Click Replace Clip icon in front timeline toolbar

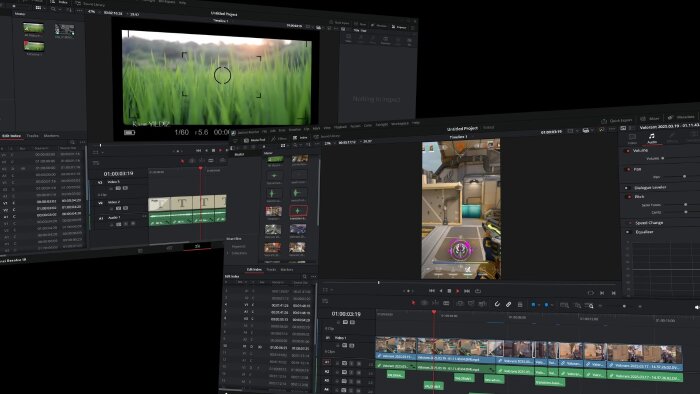[x=482, y=304]
